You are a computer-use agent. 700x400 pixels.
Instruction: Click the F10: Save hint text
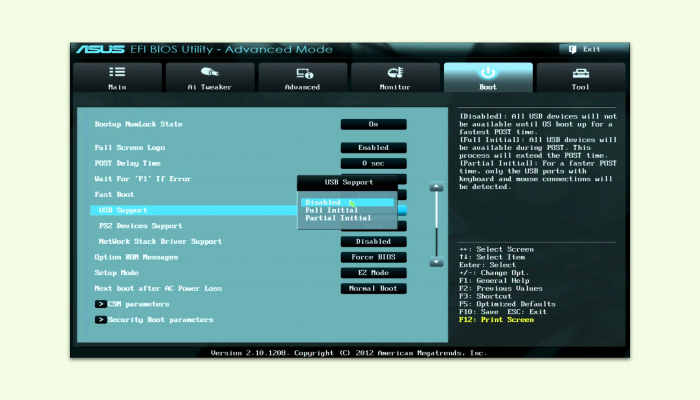click(479, 312)
